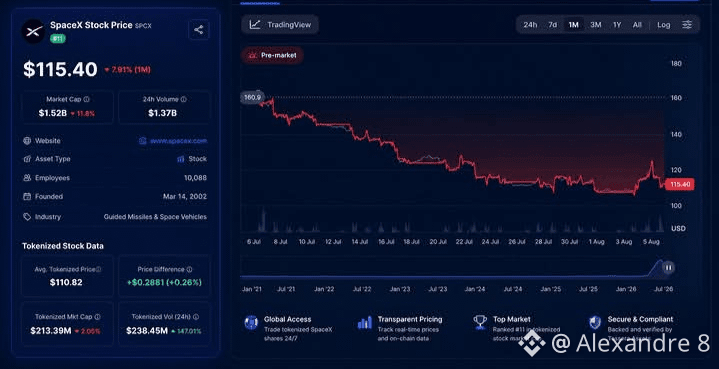Screen dimensions: 719x369
Task: Click Guided Missiles & Space Vehicles text
Action: click(x=155, y=217)
